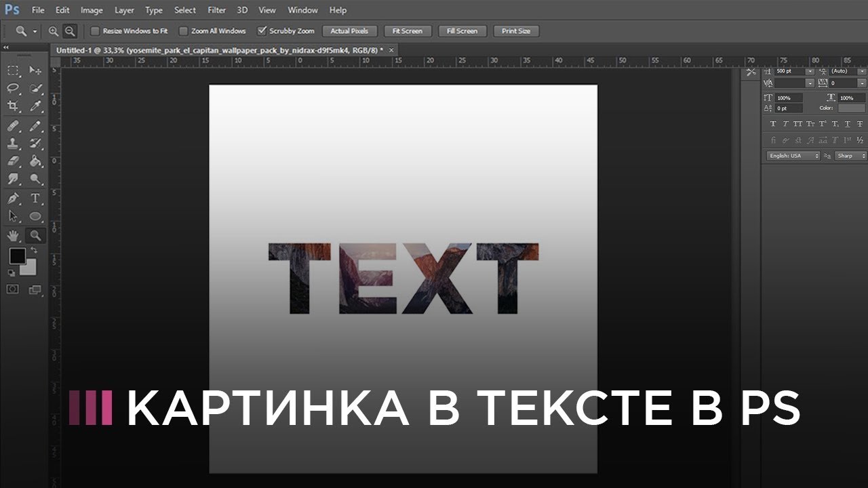Open the Filter menu

pyautogui.click(x=216, y=10)
